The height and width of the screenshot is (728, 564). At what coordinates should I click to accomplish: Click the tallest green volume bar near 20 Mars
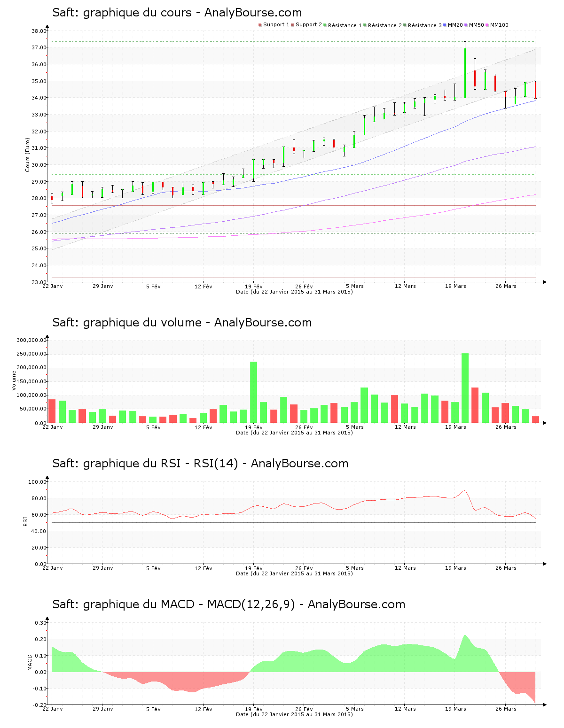click(x=465, y=388)
